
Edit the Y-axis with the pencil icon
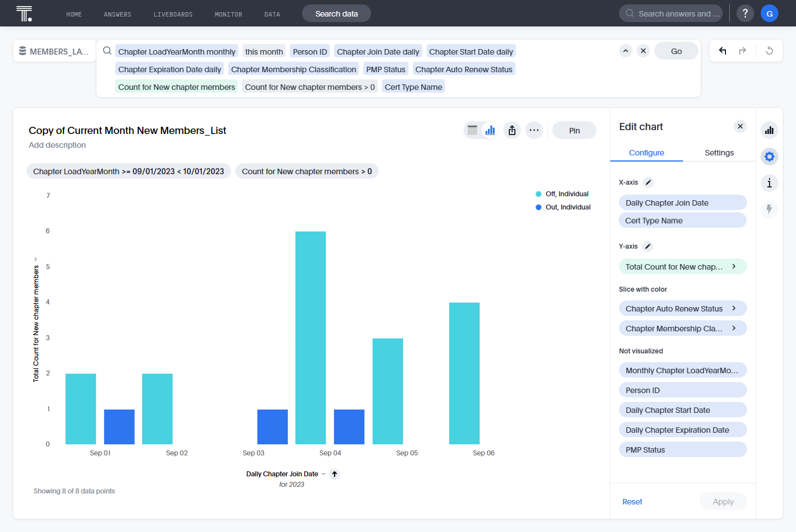[648, 246]
